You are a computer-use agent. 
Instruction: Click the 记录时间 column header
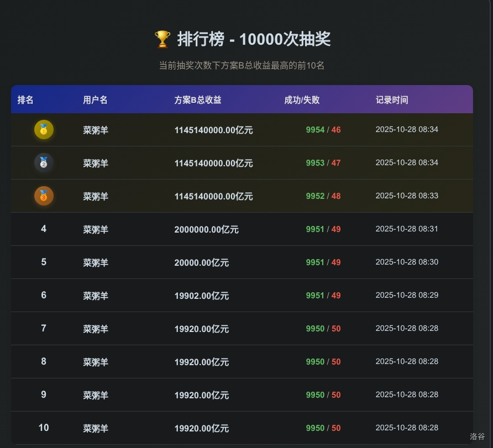392,100
